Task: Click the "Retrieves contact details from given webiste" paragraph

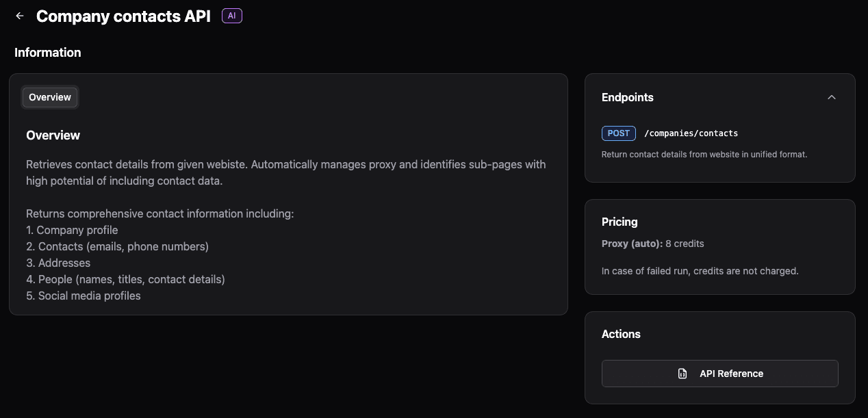Action: 286,172
